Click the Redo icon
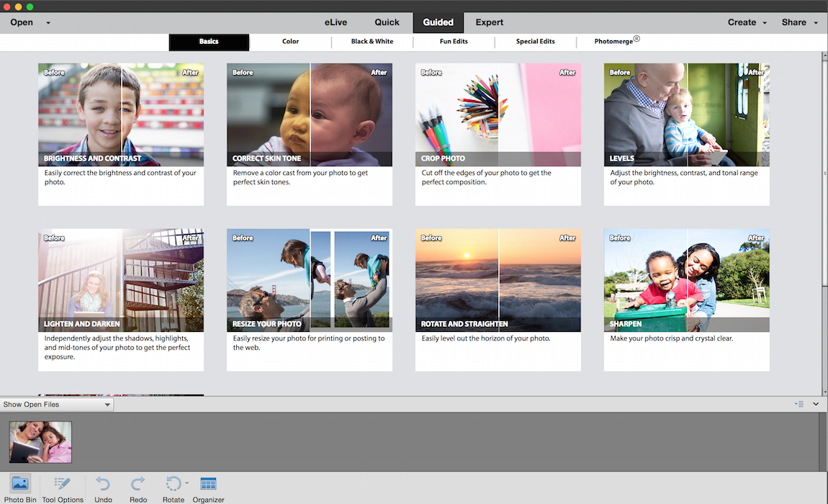 click(138, 484)
